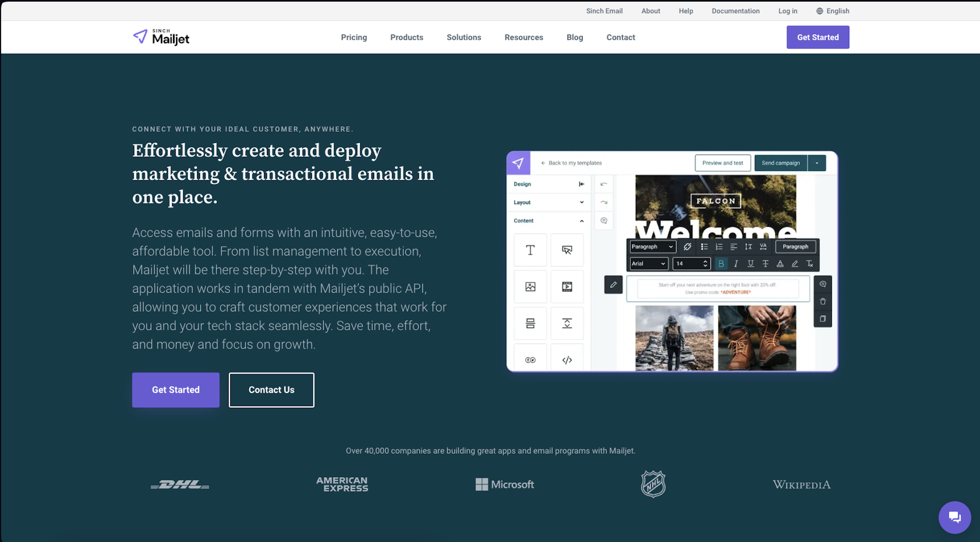Viewport: 980px width, 542px height.
Task: Click the Sinch Email link
Action: tap(604, 11)
